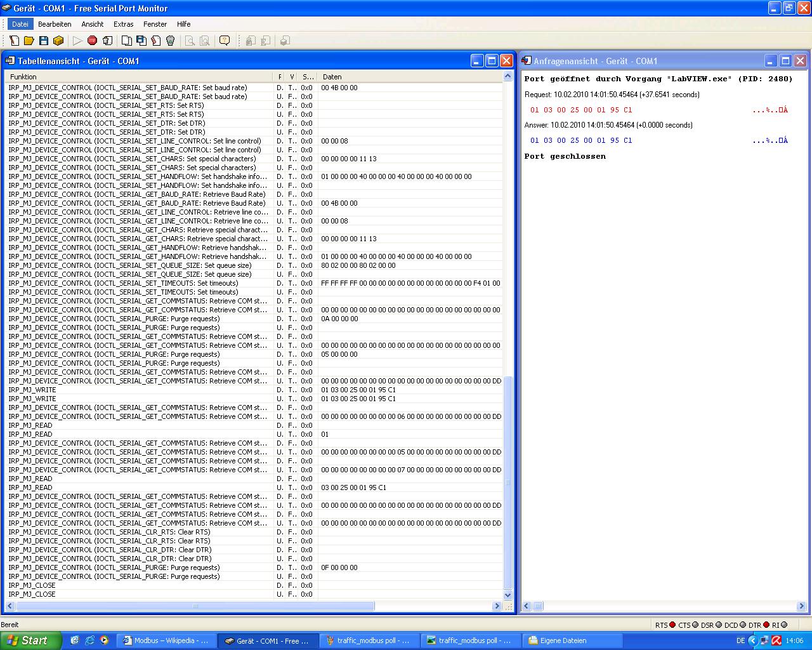Viewport: 812px width, 650px height.
Task: Click the DTR status indicator light
Action: (x=766, y=625)
